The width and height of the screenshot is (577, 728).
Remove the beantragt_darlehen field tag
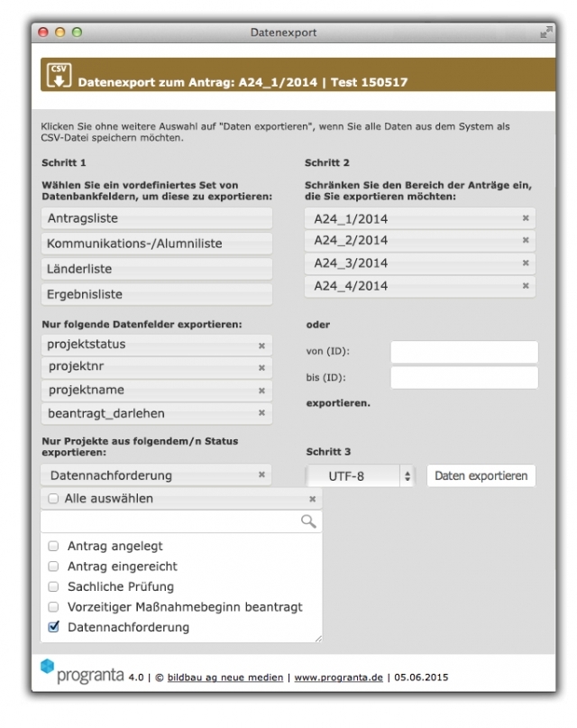(x=262, y=413)
